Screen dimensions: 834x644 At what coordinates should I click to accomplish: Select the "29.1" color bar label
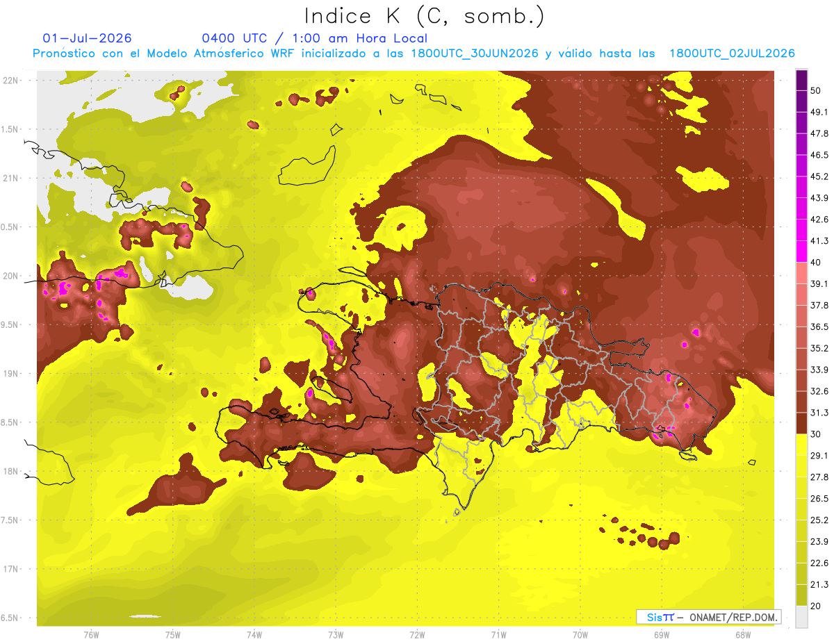pos(819,456)
